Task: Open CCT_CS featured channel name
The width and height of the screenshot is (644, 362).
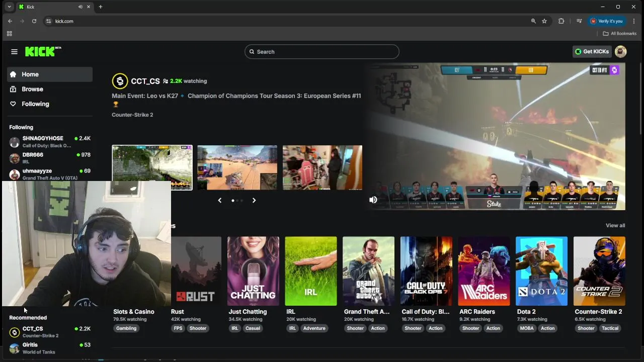Action: tap(145, 81)
